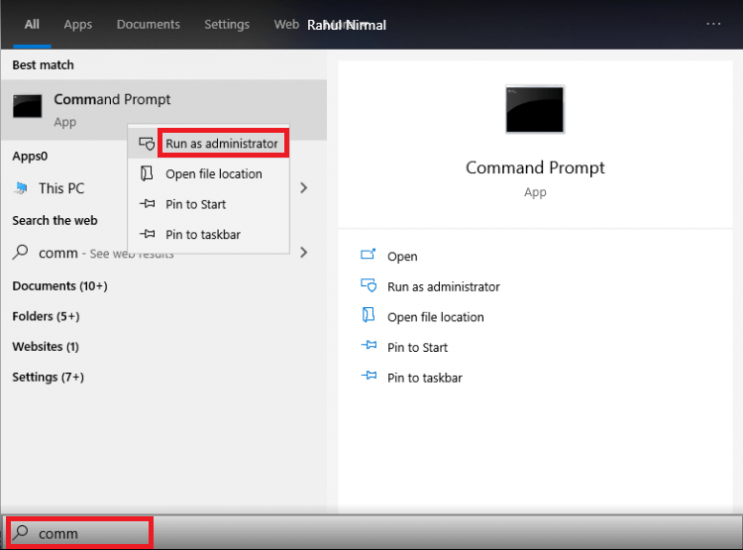Screen dimensions: 743x550
Task: Select the Web tab
Action: pyautogui.click(x=286, y=24)
